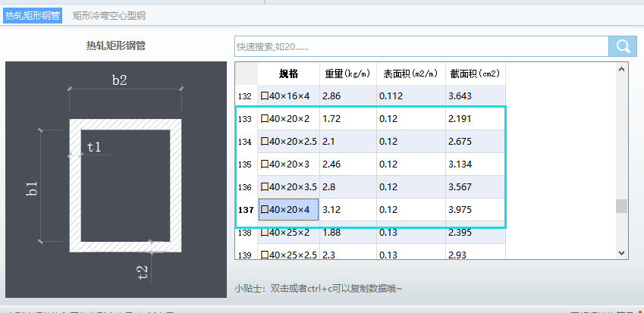Viewport: 644px width, 313px height.
Task: Click the 重量(kg/m) column header
Action: click(x=348, y=74)
